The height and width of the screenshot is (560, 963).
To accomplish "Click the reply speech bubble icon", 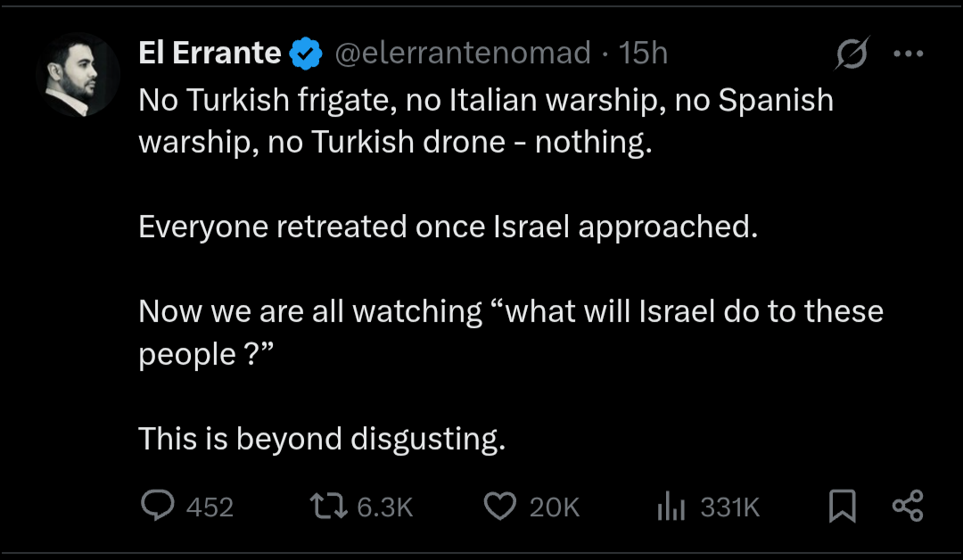I will [x=158, y=506].
